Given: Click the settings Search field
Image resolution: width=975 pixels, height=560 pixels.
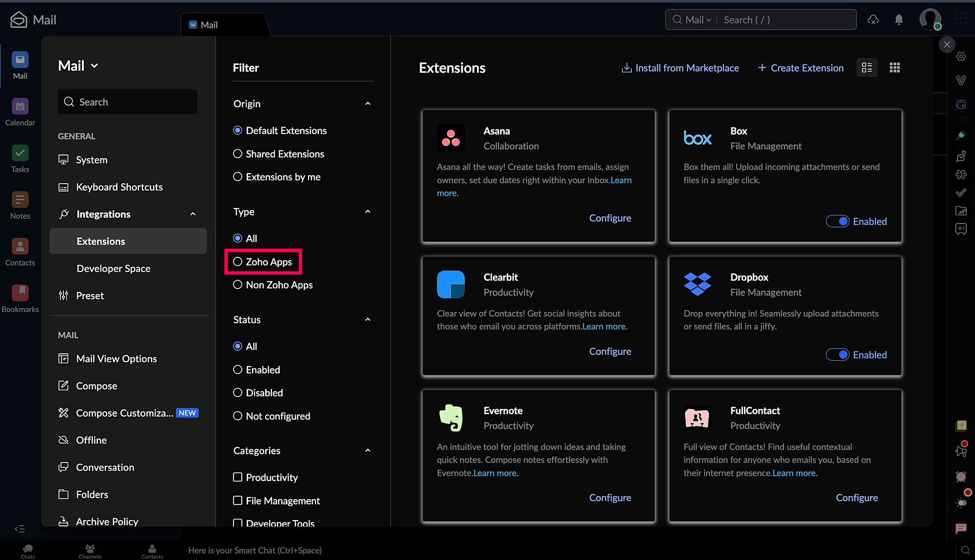Looking at the screenshot, I should (127, 102).
